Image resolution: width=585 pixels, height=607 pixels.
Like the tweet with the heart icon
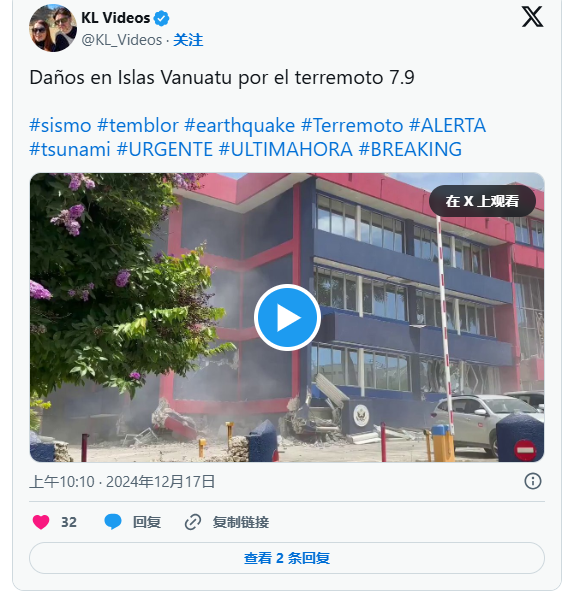coord(41,522)
